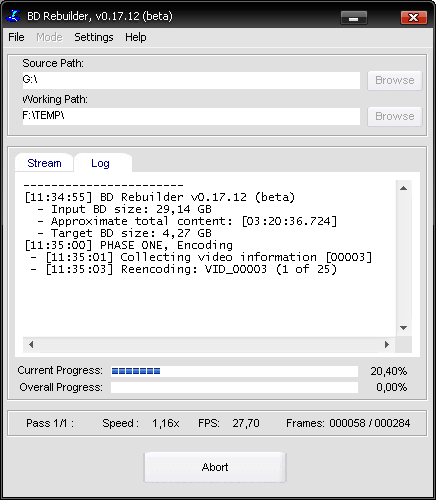Click the log scroll up arrow
Image resolution: width=436 pixels, height=500 pixels.
[404, 188]
